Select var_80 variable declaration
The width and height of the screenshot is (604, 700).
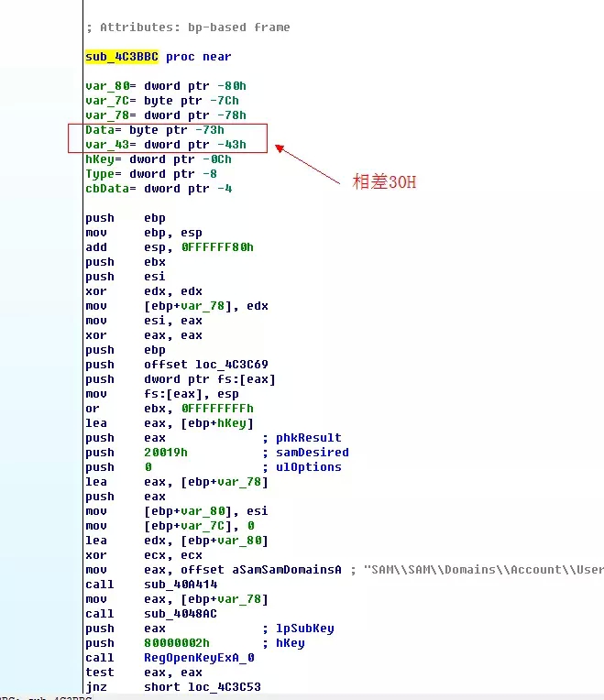tap(166, 86)
